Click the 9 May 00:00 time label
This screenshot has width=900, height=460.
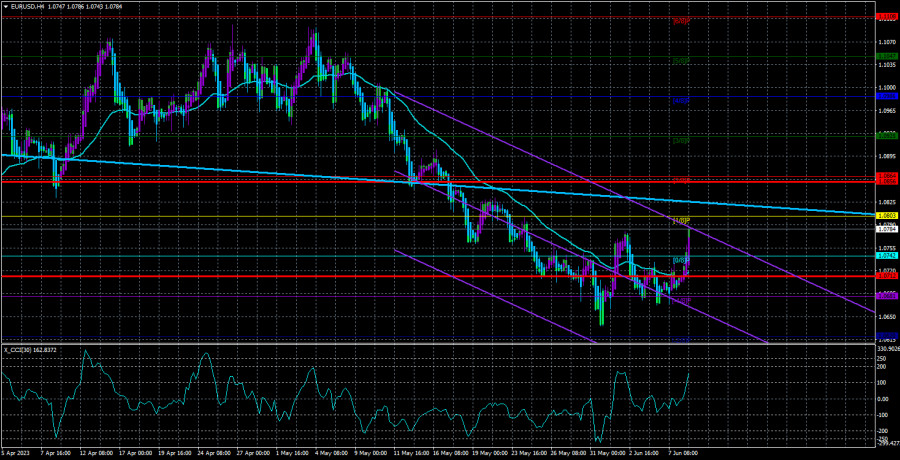(x=368, y=453)
